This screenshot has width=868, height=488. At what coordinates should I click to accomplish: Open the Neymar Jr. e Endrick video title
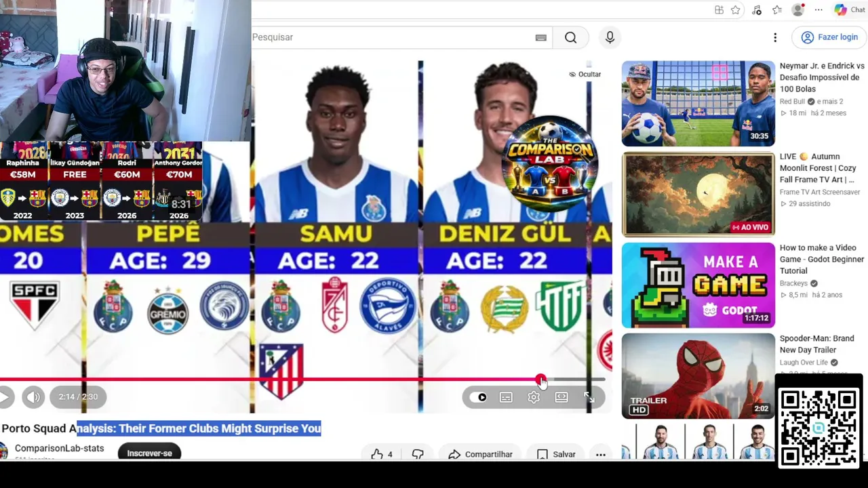click(x=822, y=77)
